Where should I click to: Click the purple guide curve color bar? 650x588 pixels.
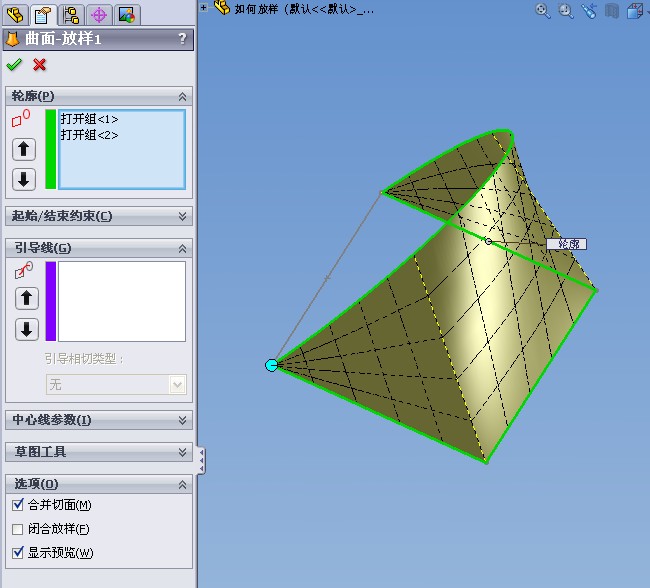pyautogui.click(x=51, y=301)
